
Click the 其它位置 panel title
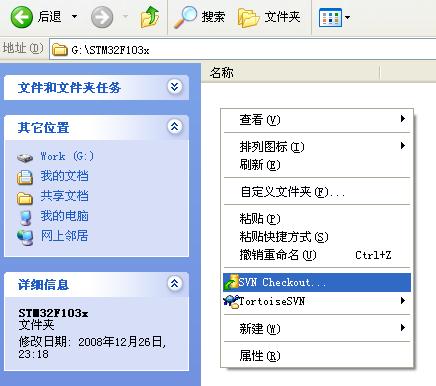pos(43,128)
